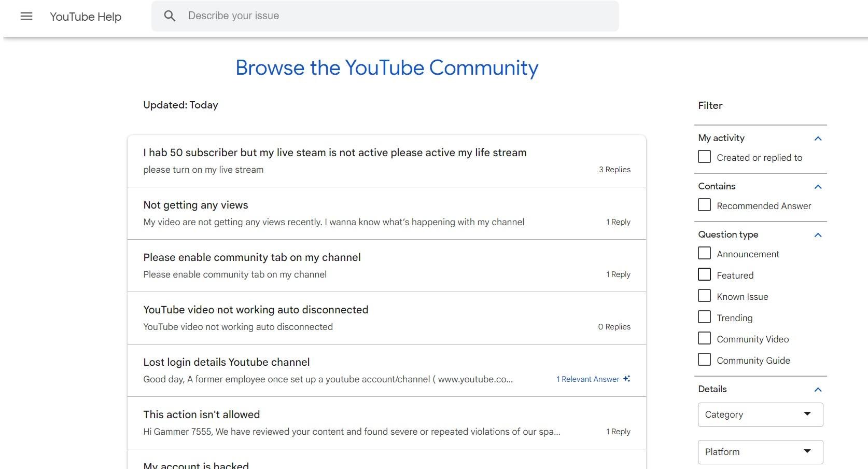The width and height of the screenshot is (868, 469).
Task: Click the sparkle icon beside Relevant Answer
Action: [x=627, y=379]
